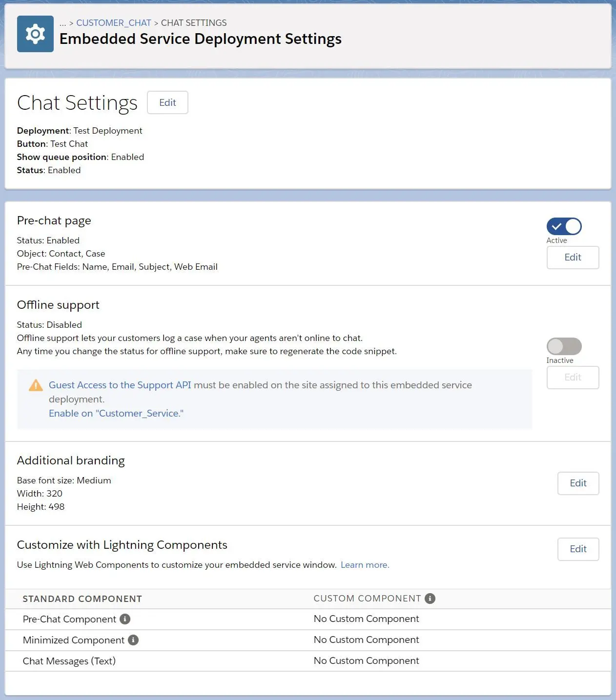
Task: Click Show queue position: Enabled text
Action: click(x=81, y=157)
